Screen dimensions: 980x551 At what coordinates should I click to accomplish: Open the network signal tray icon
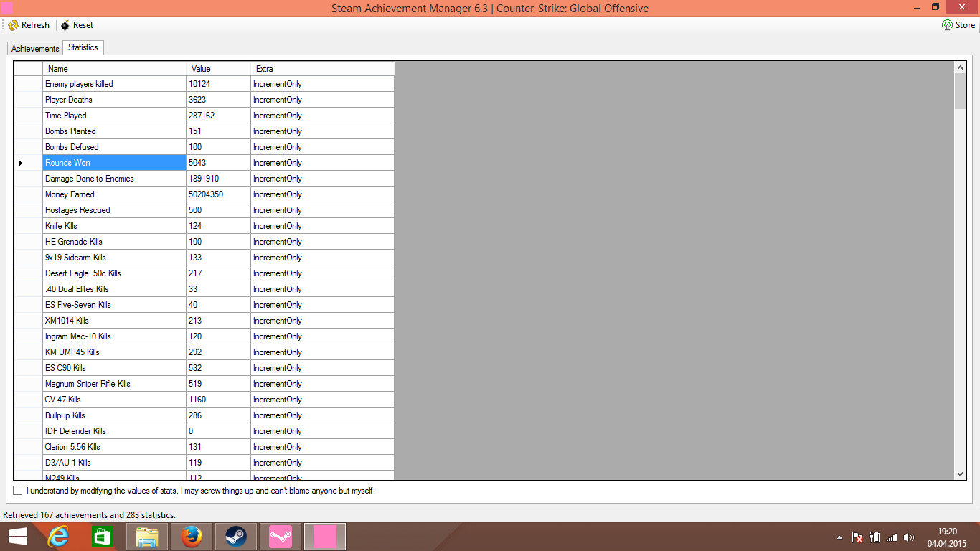point(892,537)
